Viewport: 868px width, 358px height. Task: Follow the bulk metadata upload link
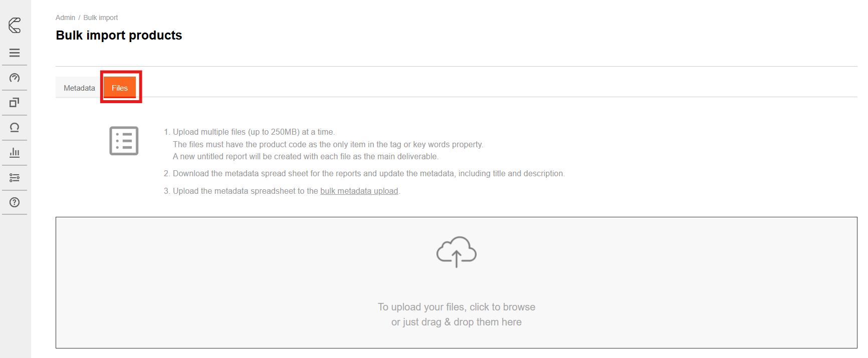coord(359,191)
